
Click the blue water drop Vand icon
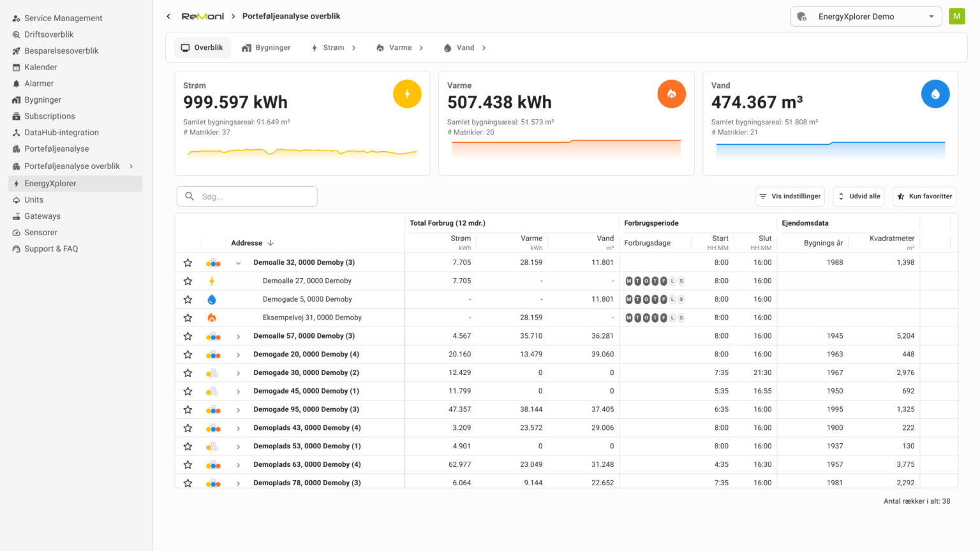click(935, 94)
